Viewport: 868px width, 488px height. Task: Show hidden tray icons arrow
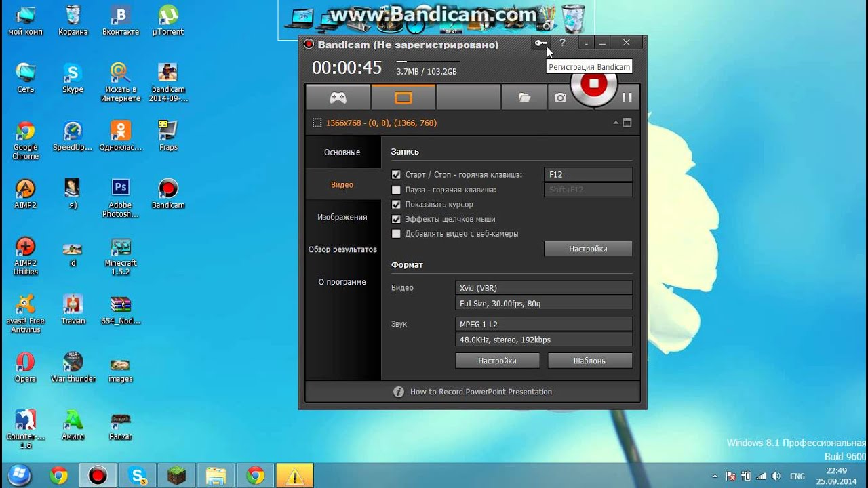715,476
